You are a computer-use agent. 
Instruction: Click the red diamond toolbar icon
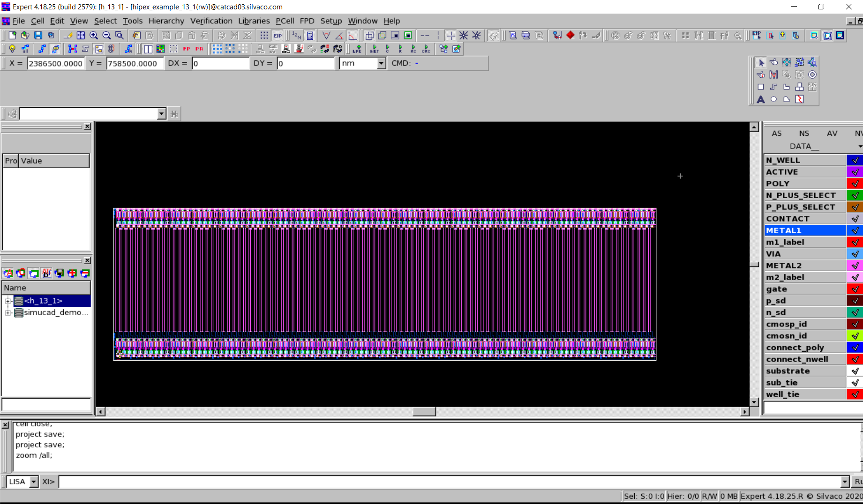[570, 36]
